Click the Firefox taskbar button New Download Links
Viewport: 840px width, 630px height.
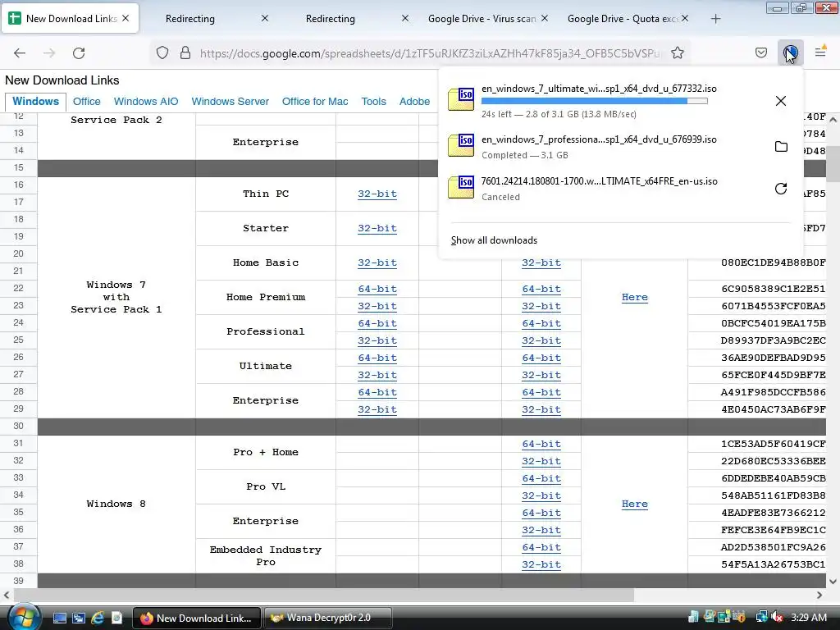point(197,618)
